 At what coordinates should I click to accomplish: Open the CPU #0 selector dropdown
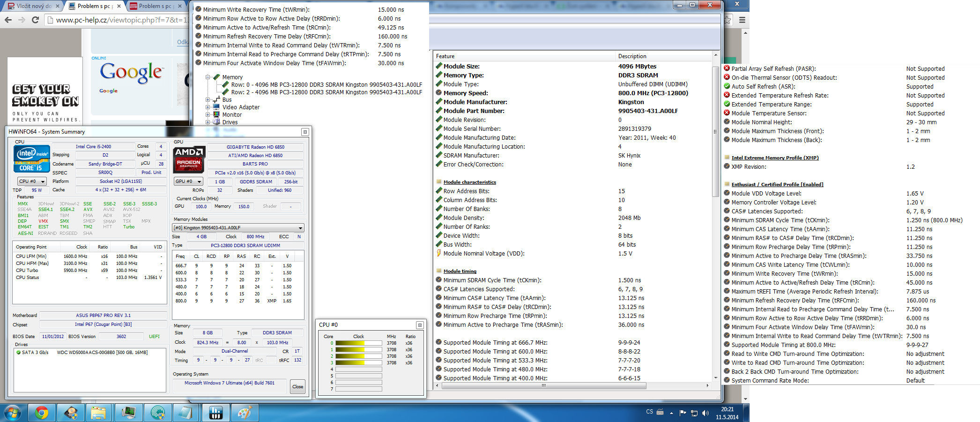32,181
